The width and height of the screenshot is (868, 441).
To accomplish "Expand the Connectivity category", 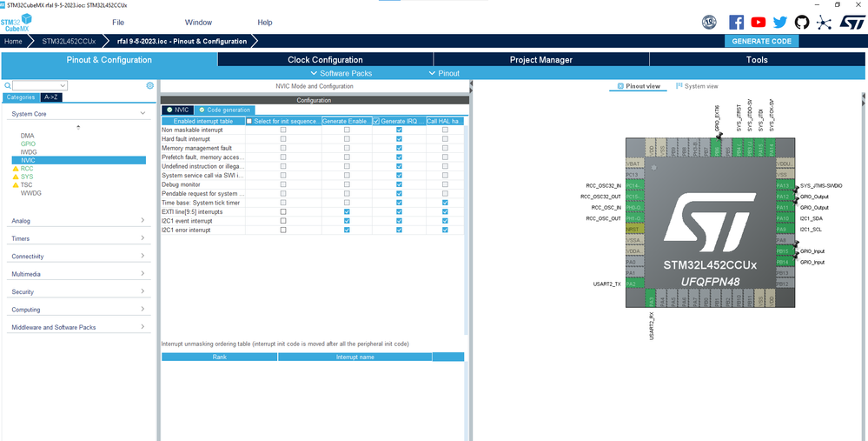I will 142,256.
